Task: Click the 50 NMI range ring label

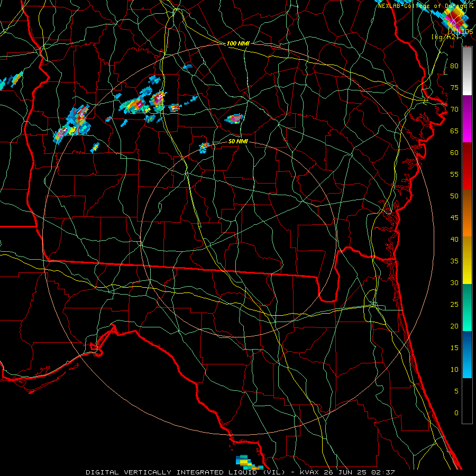Action: pyautogui.click(x=238, y=141)
